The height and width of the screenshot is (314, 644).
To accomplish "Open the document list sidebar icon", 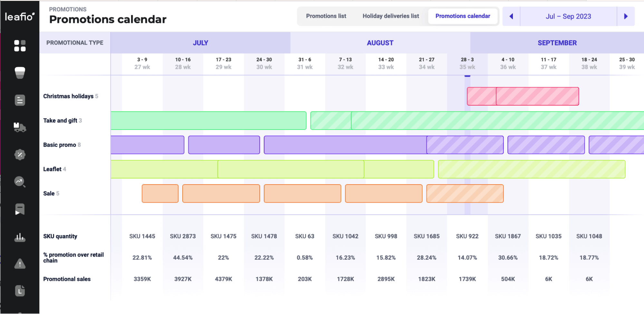I will click(x=20, y=100).
